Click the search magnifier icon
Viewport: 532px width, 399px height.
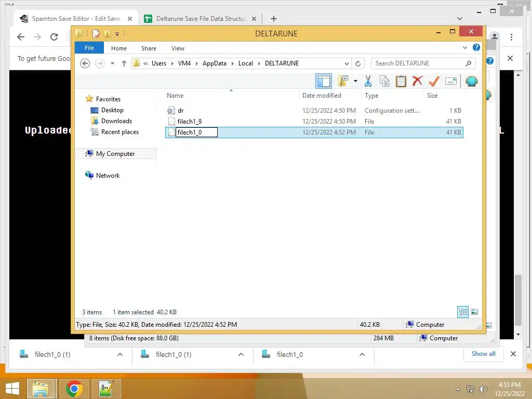[x=468, y=63]
